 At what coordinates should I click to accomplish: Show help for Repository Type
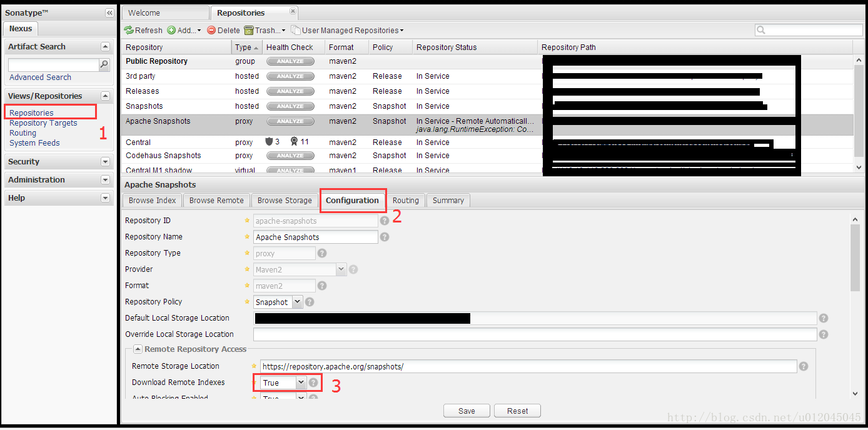(x=322, y=253)
